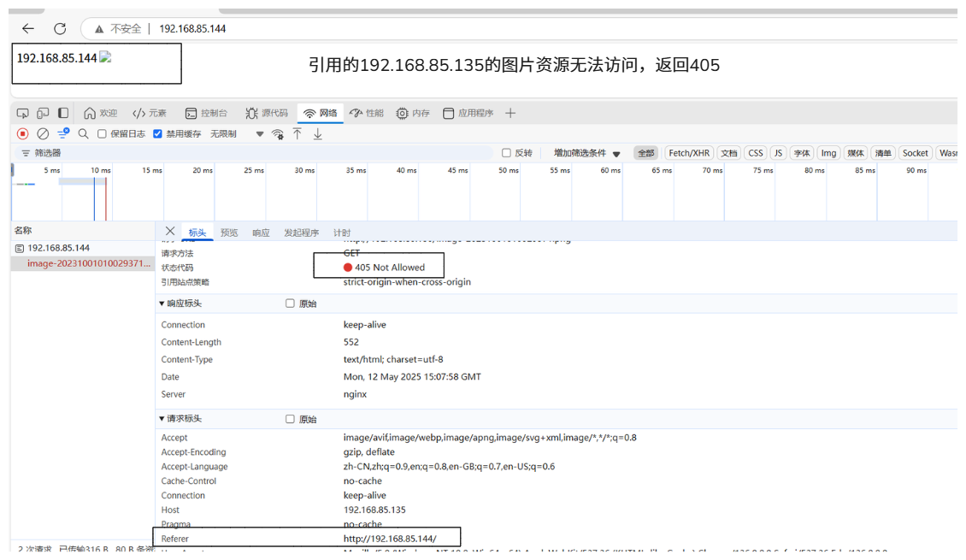Open the 无限制 throttling dropdown

(237, 133)
